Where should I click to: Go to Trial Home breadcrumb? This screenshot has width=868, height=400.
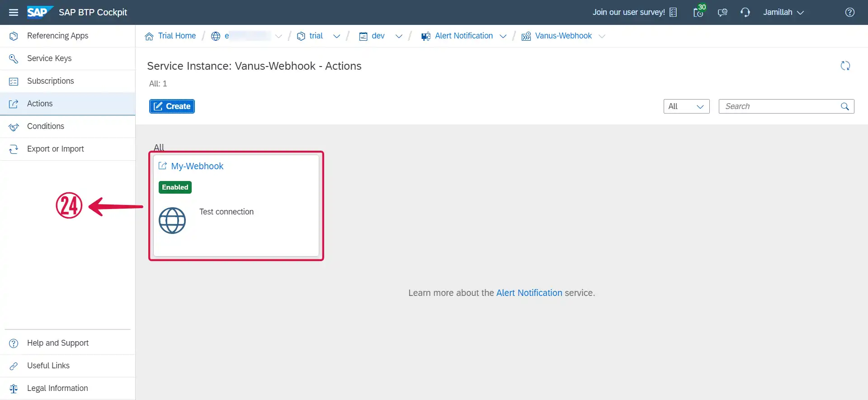(x=177, y=36)
